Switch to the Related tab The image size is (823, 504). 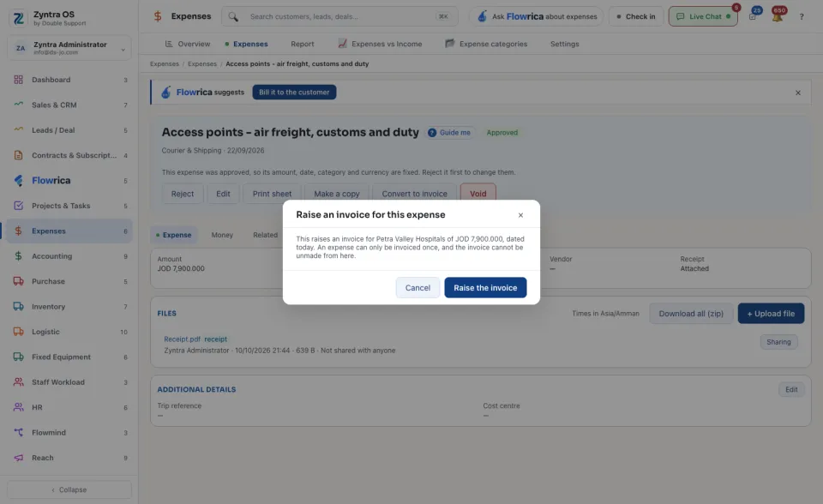click(265, 235)
